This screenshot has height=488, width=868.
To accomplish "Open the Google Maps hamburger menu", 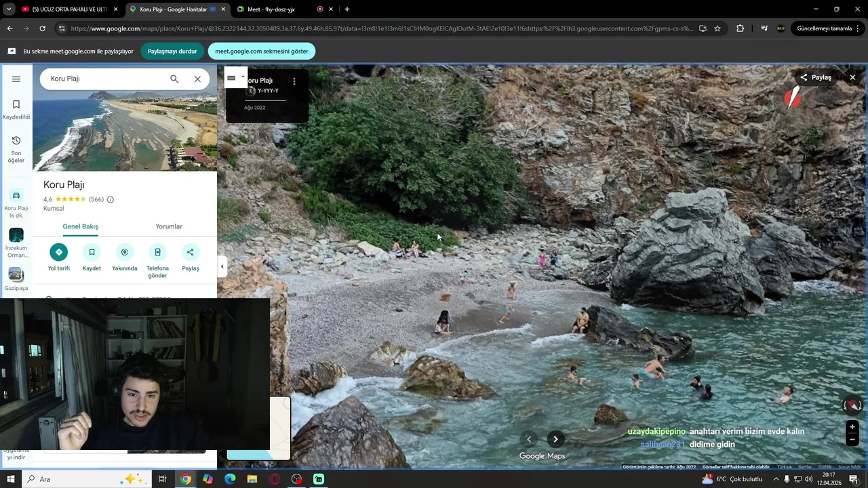I will coord(16,79).
